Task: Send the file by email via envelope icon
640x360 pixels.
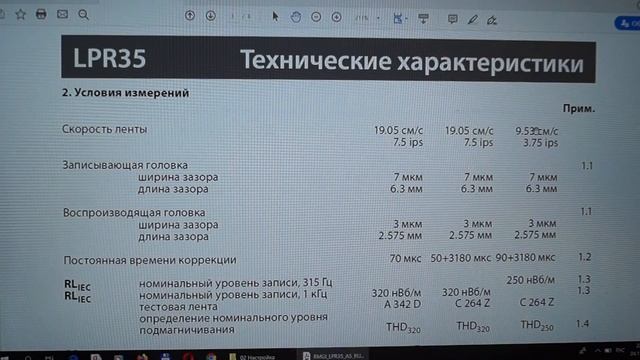Action: (62, 14)
